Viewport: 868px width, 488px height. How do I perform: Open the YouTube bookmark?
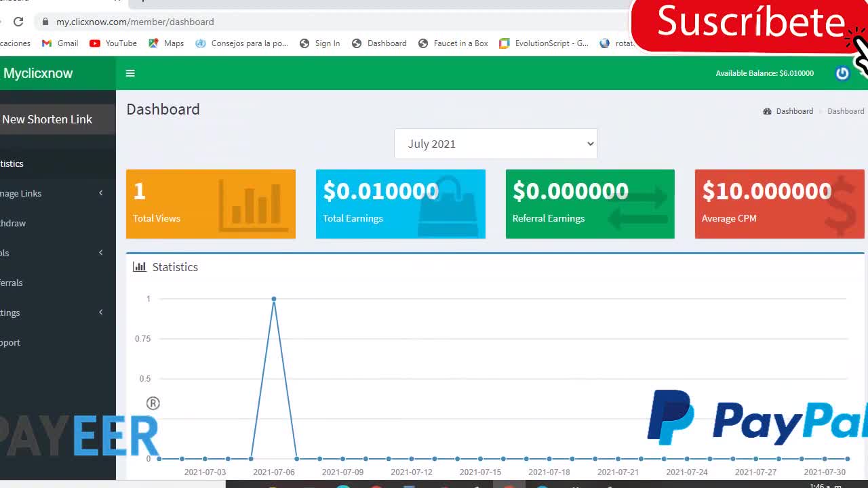click(x=113, y=43)
